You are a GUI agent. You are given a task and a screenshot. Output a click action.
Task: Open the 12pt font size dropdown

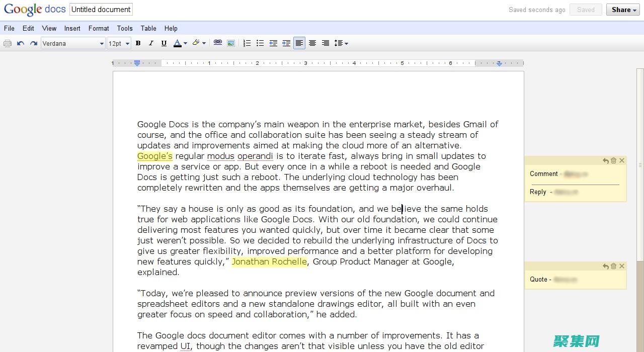[119, 44]
